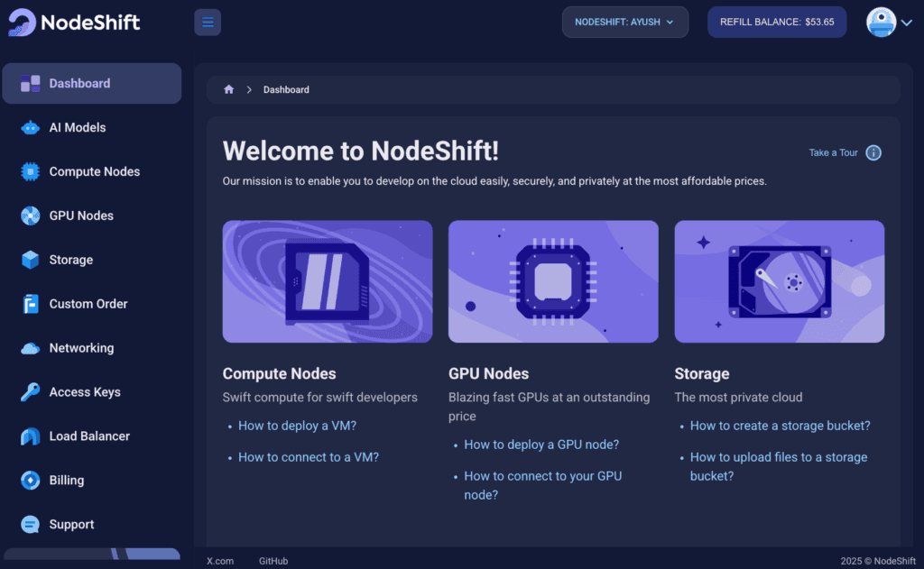Click the GPU Nodes fan icon
Viewport: 924px width, 569px height.
[30, 216]
